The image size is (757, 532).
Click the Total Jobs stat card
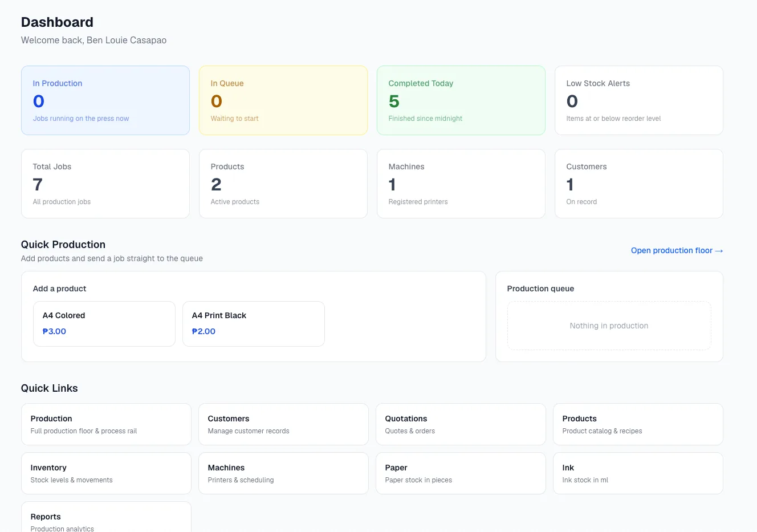click(x=105, y=184)
